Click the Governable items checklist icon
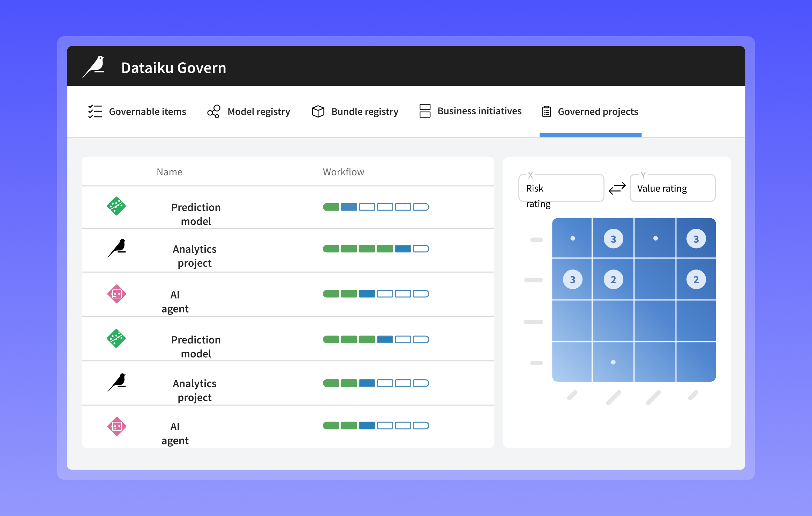The height and width of the screenshot is (516, 812). 95,112
